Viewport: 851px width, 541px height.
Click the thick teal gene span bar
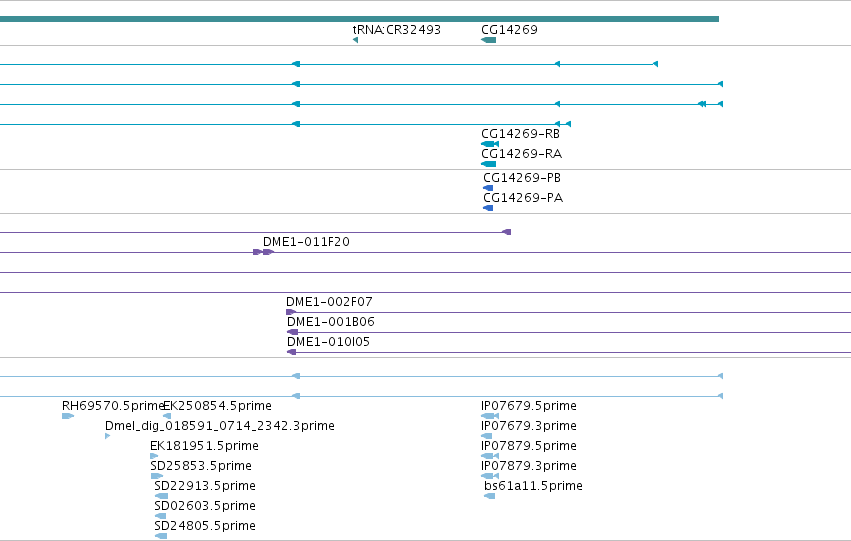point(359,19)
